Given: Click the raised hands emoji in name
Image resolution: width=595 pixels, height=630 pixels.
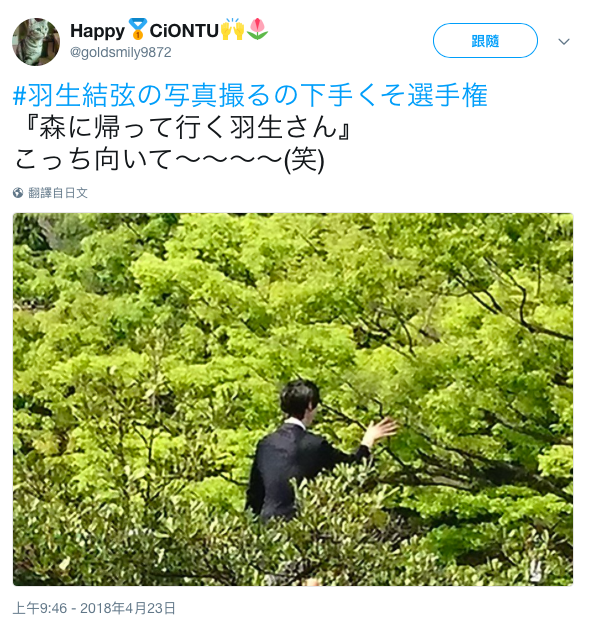Looking at the screenshot, I should 233,29.
